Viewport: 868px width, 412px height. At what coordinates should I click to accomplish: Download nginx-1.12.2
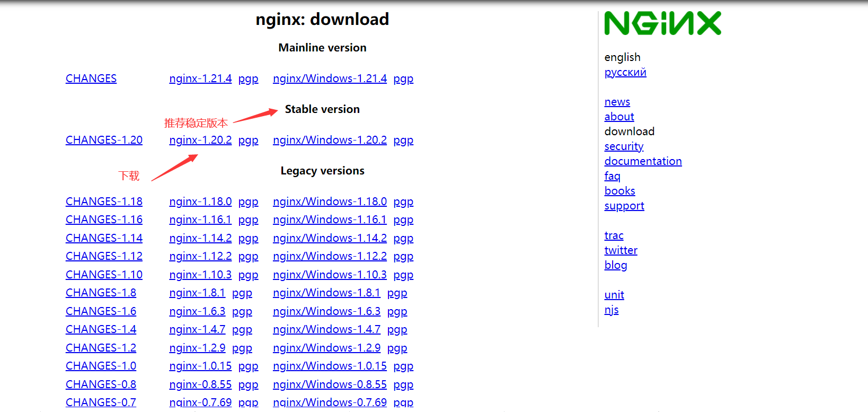200,256
